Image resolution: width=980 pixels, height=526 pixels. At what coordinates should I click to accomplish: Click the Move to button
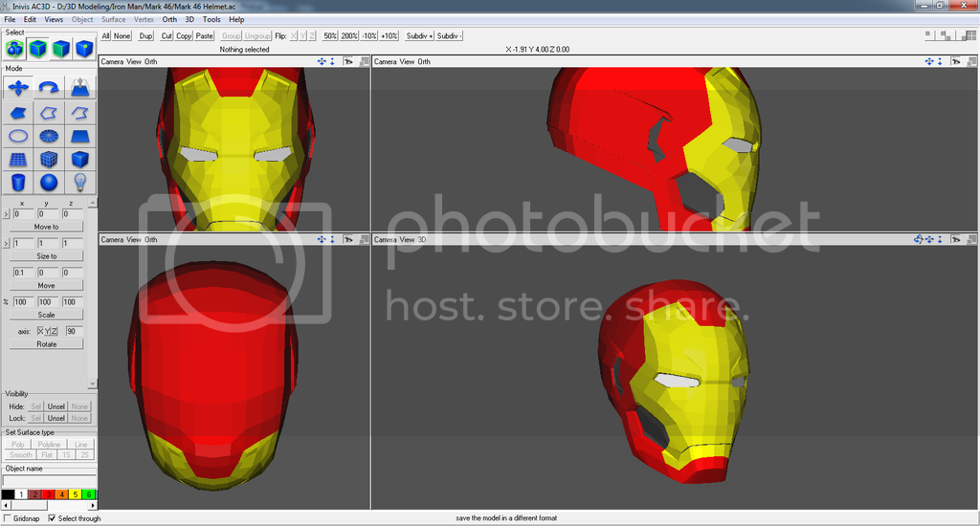[46, 227]
